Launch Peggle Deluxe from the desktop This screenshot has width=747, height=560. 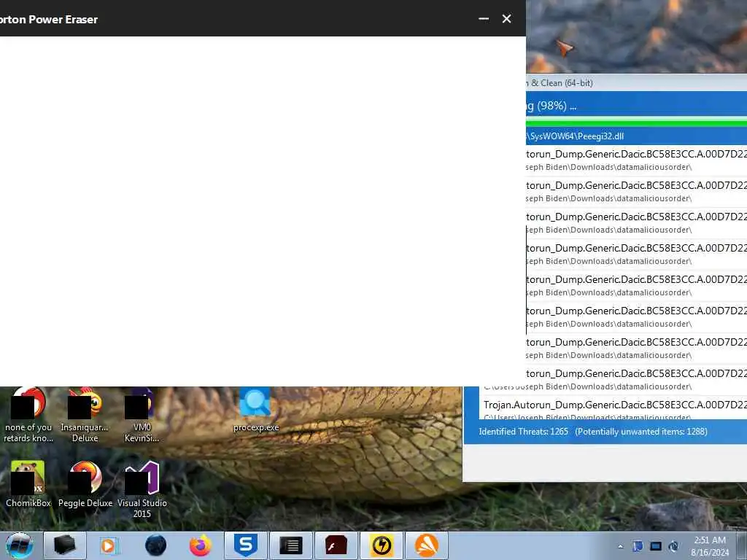(x=85, y=483)
